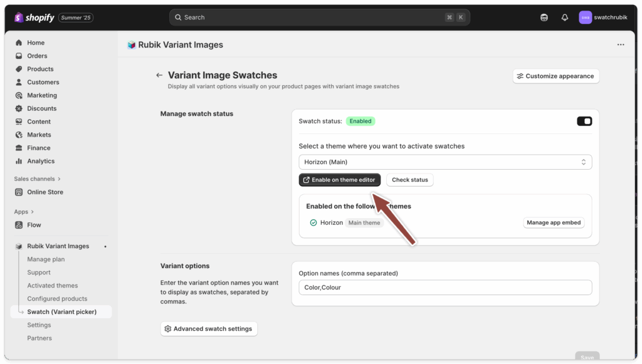The image size is (642, 364).
Task: Click the Main theme tag
Action: click(x=364, y=223)
